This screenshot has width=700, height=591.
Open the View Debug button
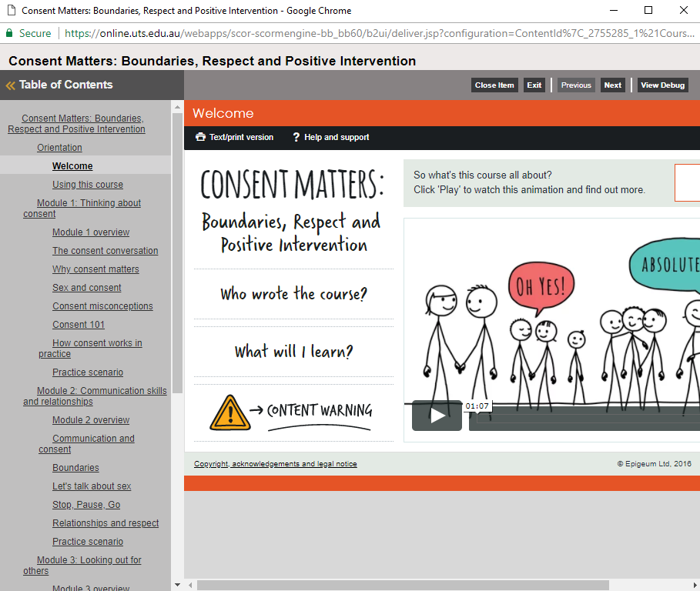pos(662,85)
